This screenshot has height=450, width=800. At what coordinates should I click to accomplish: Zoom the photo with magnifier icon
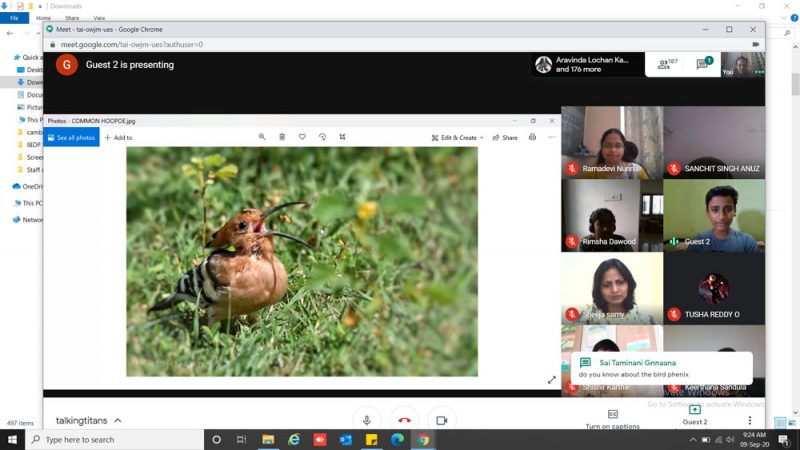pos(262,137)
